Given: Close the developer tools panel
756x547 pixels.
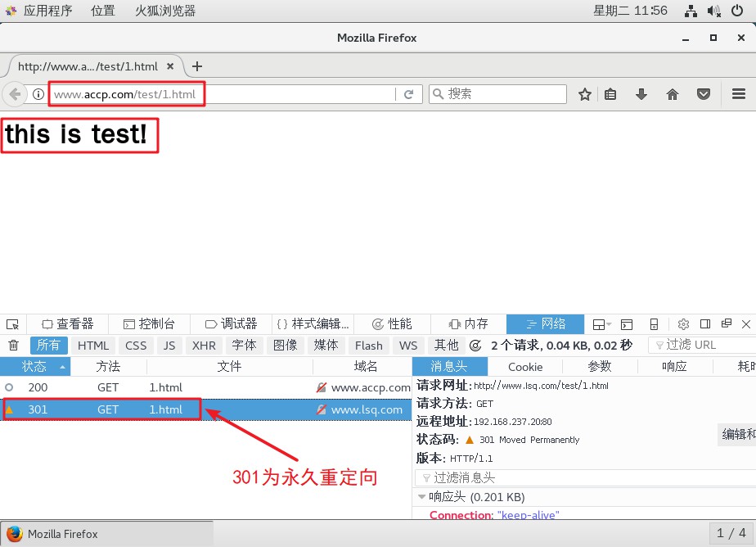Looking at the screenshot, I should pyautogui.click(x=746, y=324).
